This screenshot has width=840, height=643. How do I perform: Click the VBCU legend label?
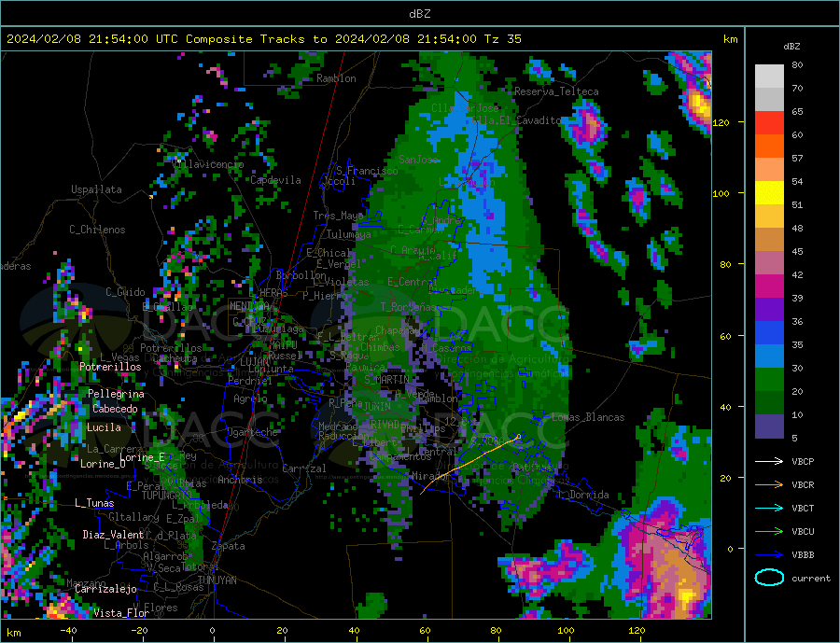point(803,532)
